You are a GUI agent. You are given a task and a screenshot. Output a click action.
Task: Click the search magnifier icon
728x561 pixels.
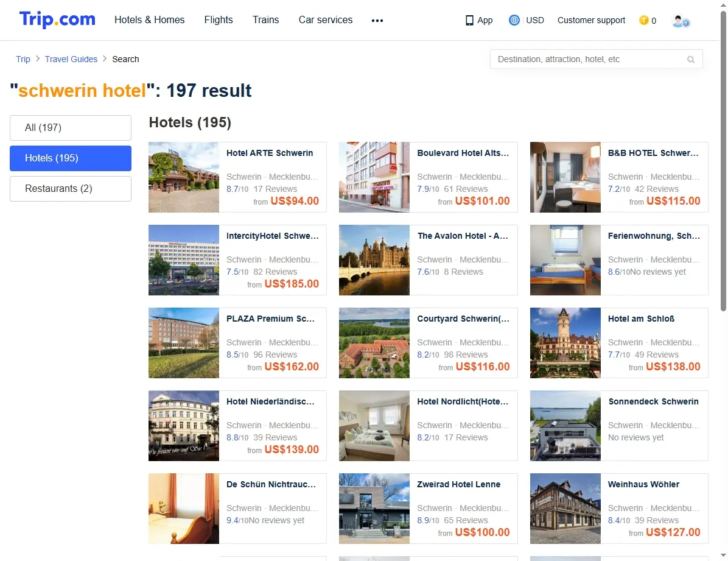(691, 60)
